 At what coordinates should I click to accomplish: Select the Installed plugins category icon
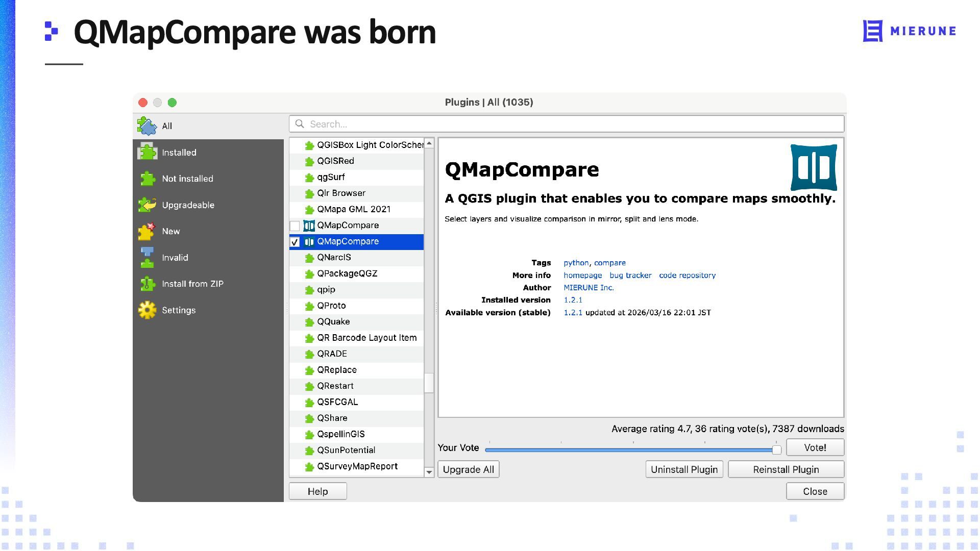(147, 152)
